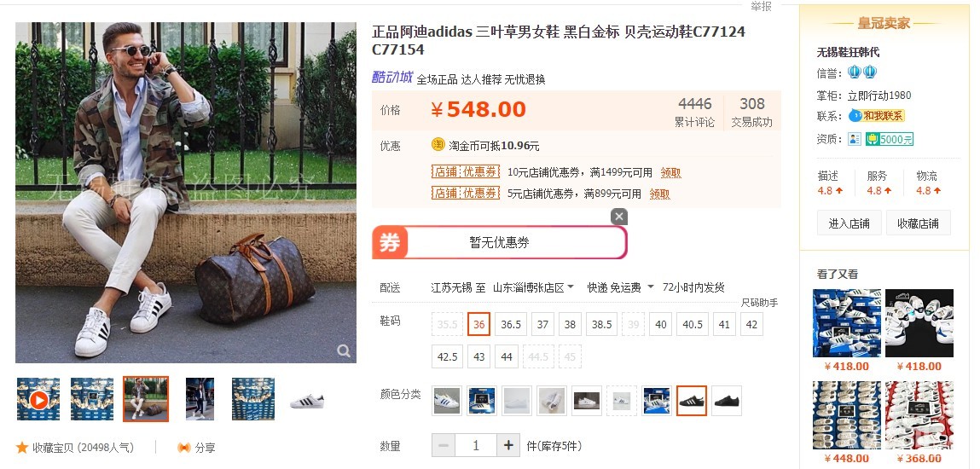Open the 快递 免运费 shipping dropdown
The image size is (980, 469).
(x=620, y=287)
